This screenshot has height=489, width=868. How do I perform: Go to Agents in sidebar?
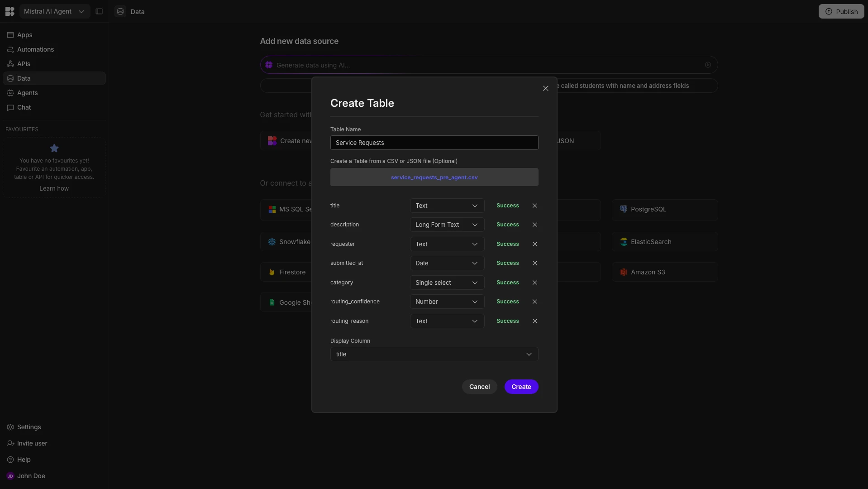[54, 93]
